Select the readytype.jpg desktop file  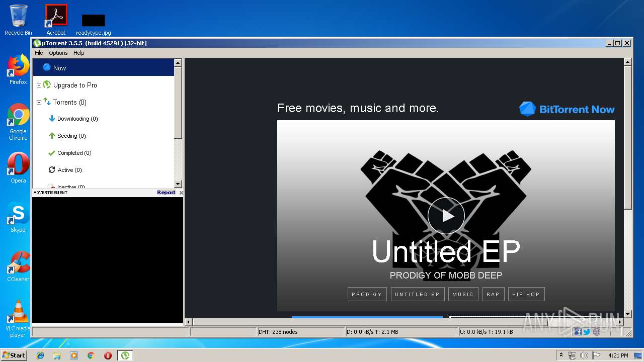click(x=94, y=25)
